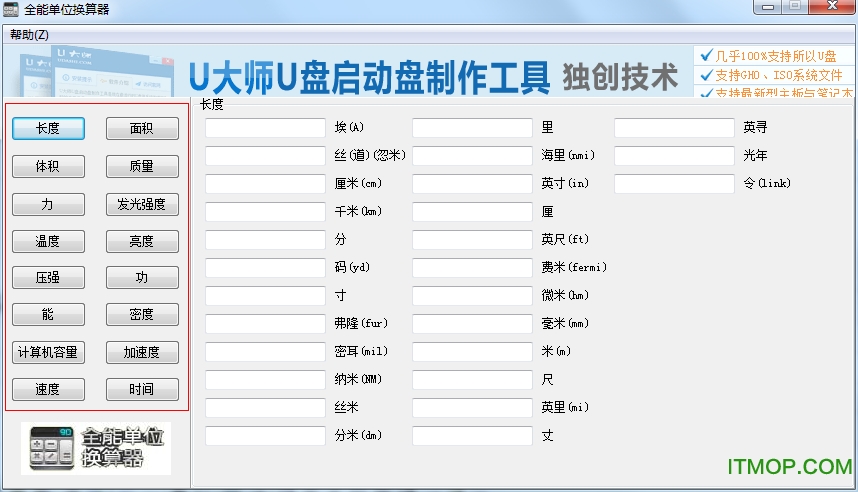
Task: Switch to 质量 conversion
Action: (142, 166)
